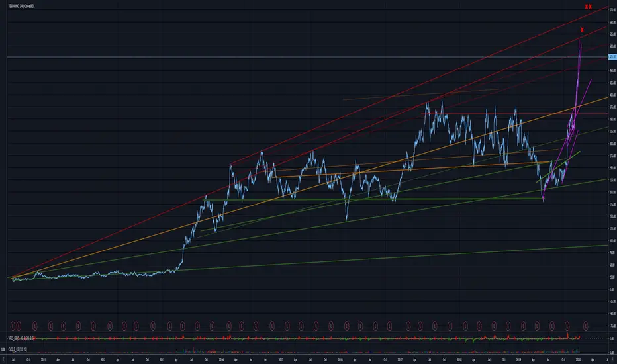Select the single red X marker above price peak
The height and width of the screenshot is (364, 617).
click(582, 30)
